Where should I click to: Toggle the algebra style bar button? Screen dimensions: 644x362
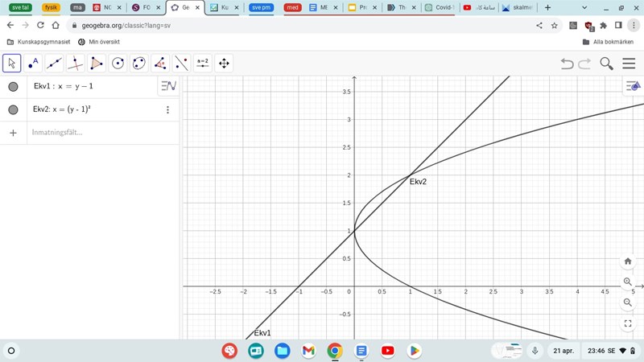tap(168, 86)
